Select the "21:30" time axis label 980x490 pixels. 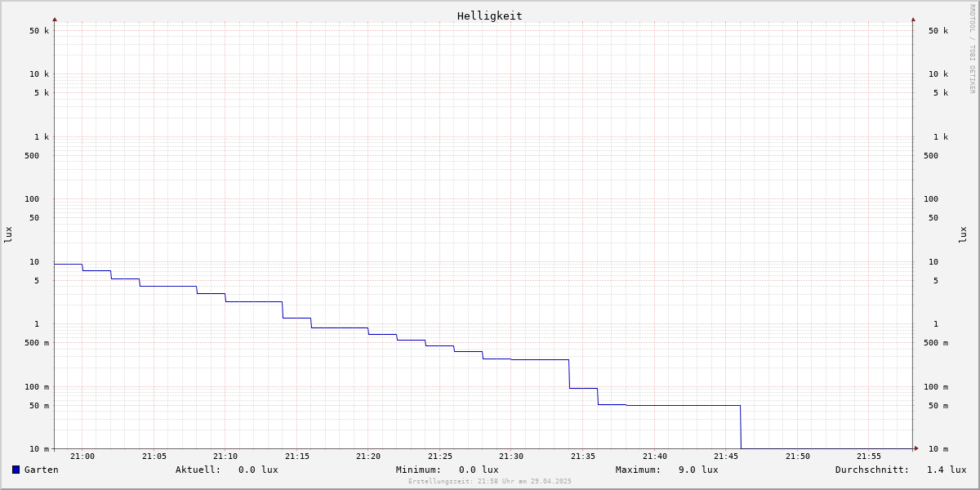(511, 457)
